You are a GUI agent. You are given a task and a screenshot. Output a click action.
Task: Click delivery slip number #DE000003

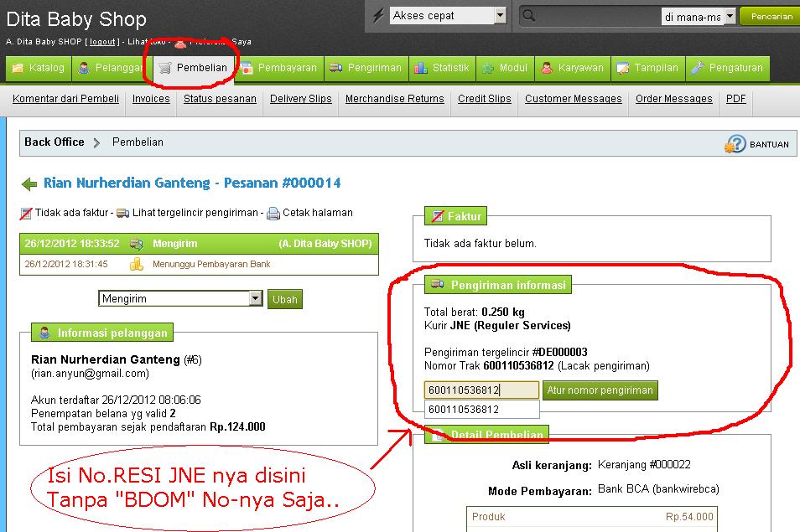(559, 352)
